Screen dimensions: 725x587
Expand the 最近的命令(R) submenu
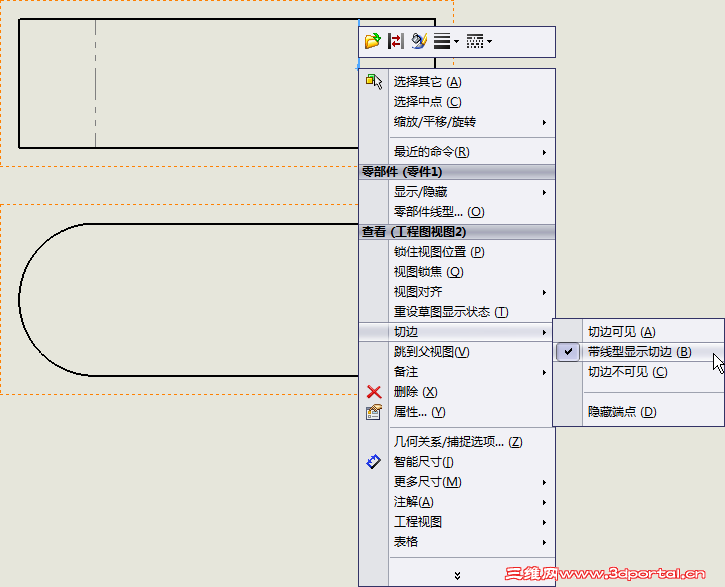tap(457, 152)
